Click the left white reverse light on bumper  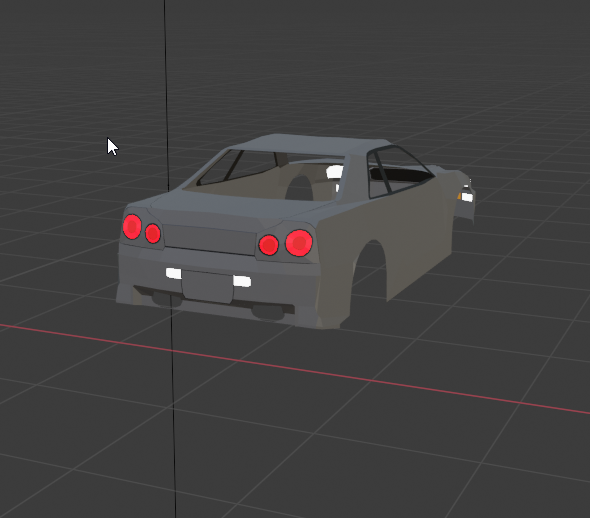click(x=173, y=273)
